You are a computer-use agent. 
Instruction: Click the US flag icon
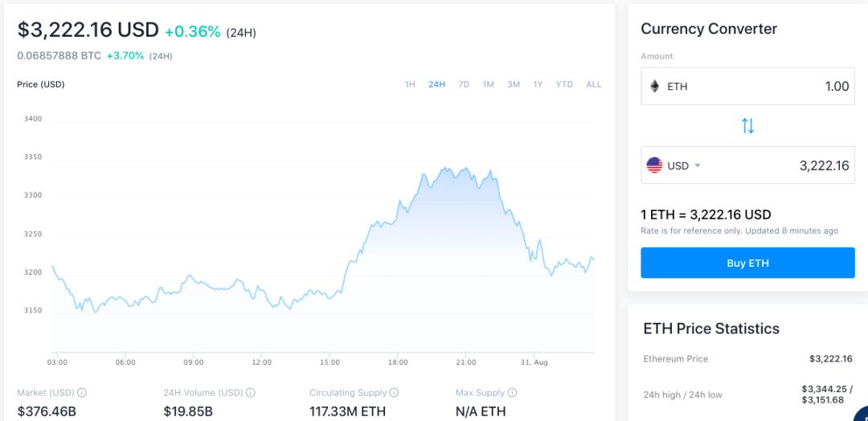point(654,166)
